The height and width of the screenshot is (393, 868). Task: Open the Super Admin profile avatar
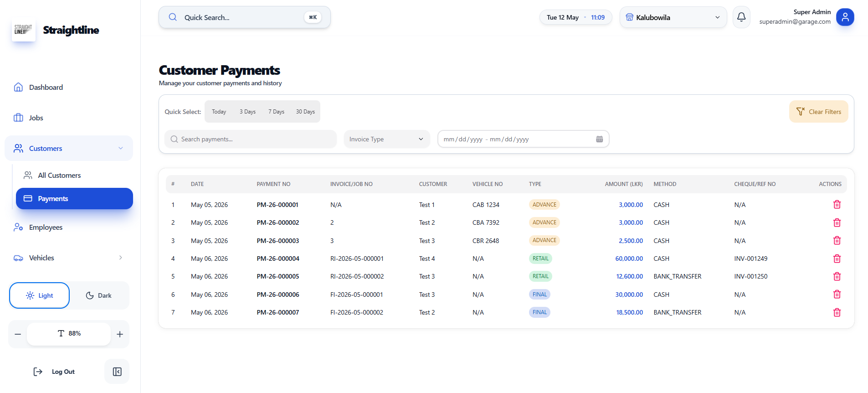(x=845, y=17)
